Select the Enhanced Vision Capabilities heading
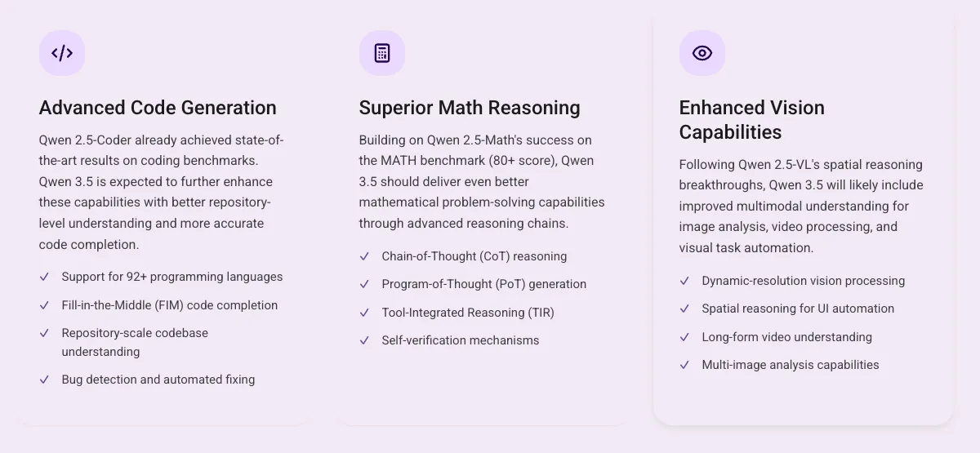Image resolution: width=980 pixels, height=453 pixels. click(x=751, y=120)
